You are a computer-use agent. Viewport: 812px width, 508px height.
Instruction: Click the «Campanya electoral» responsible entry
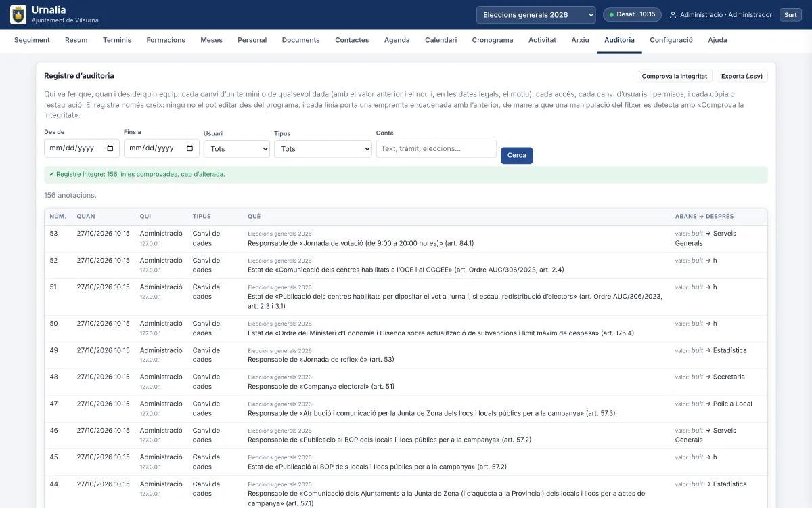[x=321, y=386]
